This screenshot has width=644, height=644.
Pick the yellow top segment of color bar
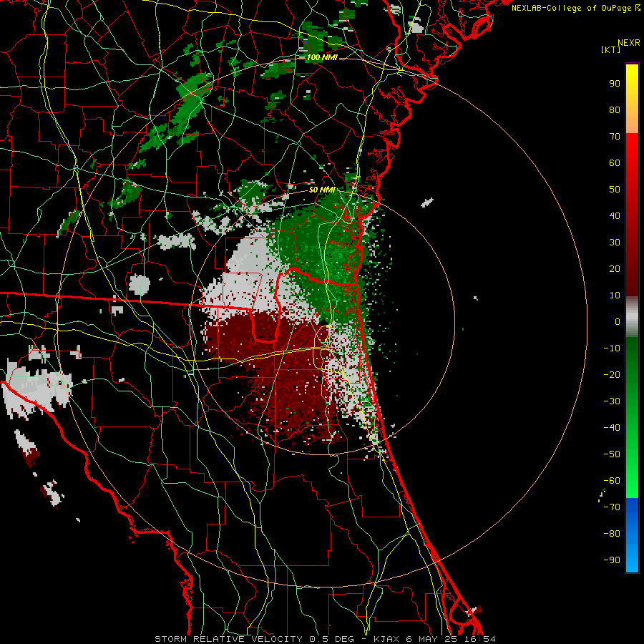tap(632, 99)
